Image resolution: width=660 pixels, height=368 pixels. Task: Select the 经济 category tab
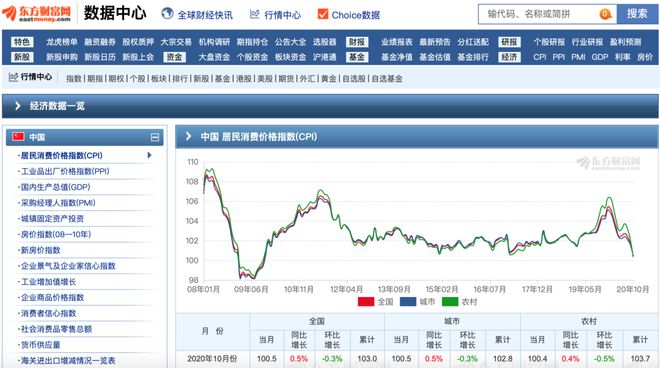tap(509, 57)
